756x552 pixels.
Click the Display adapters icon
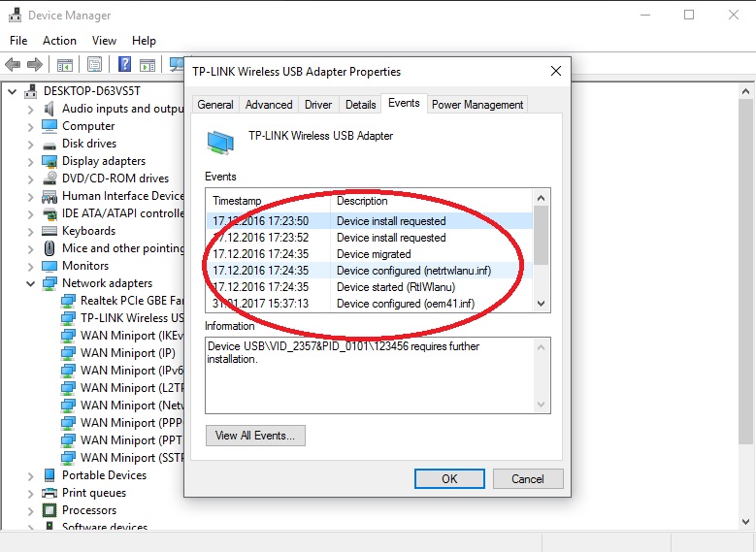[x=49, y=161]
